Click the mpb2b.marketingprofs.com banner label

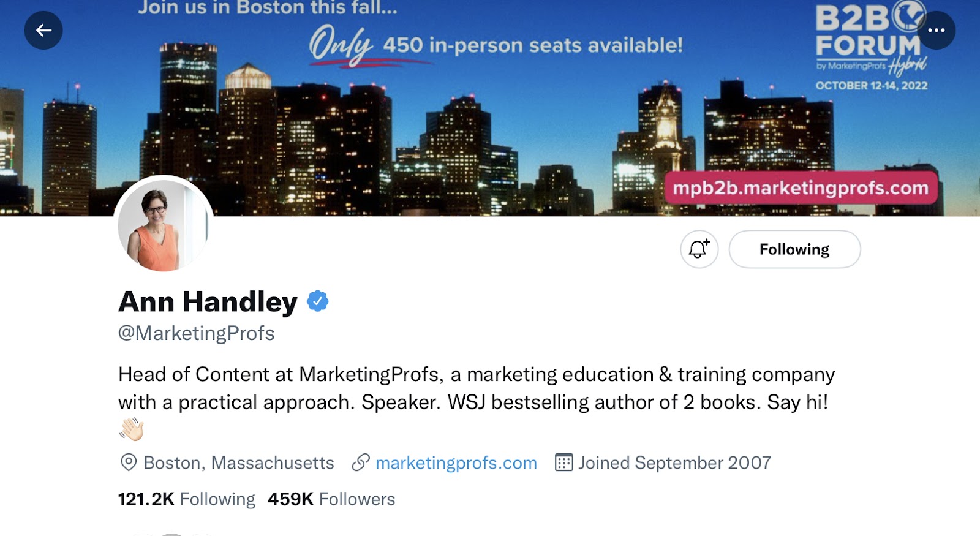tap(801, 187)
